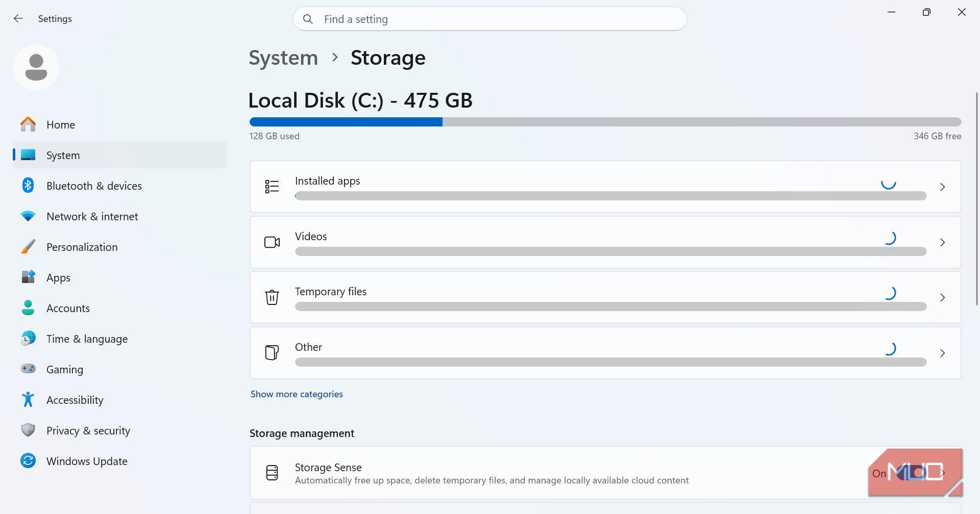Viewport: 980px width, 514px height.
Task: Expand the Temporary files chevron
Action: click(x=942, y=298)
